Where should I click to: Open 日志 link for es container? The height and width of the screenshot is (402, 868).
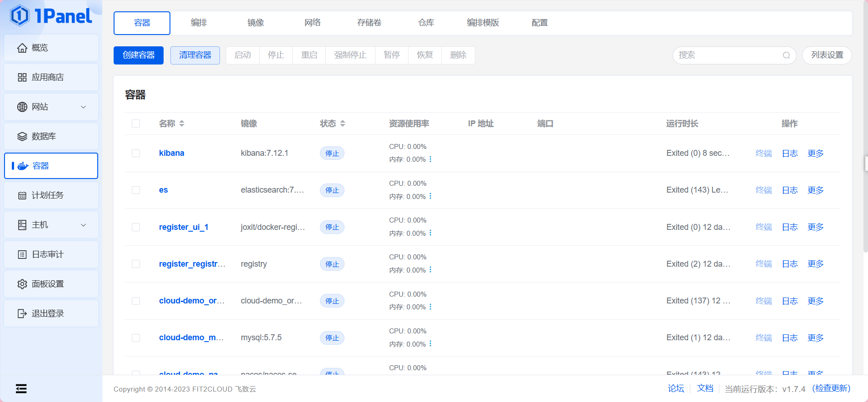[x=789, y=190]
